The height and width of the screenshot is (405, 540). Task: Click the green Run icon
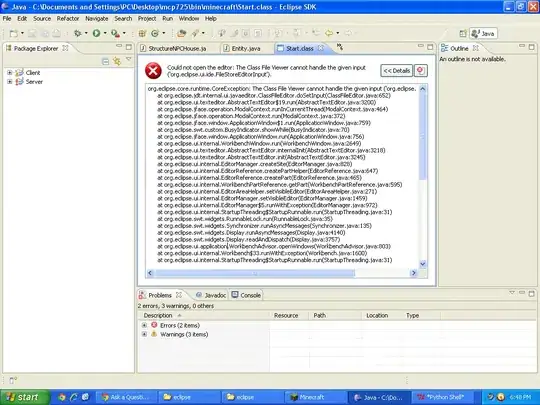tap(96, 33)
